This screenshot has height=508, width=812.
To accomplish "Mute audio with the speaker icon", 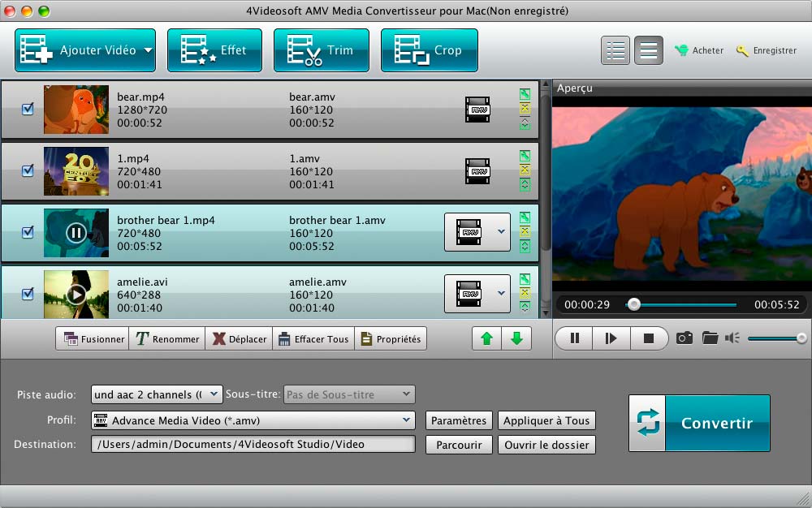I will 732,338.
